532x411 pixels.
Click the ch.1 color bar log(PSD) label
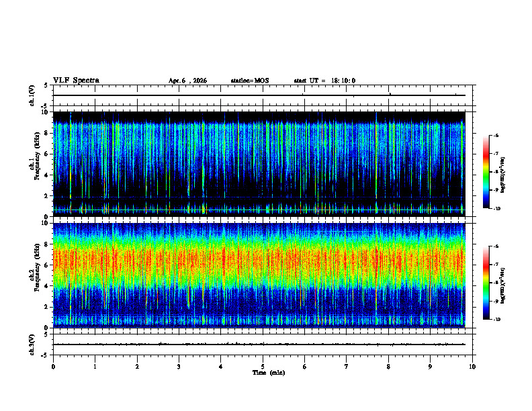click(x=503, y=175)
